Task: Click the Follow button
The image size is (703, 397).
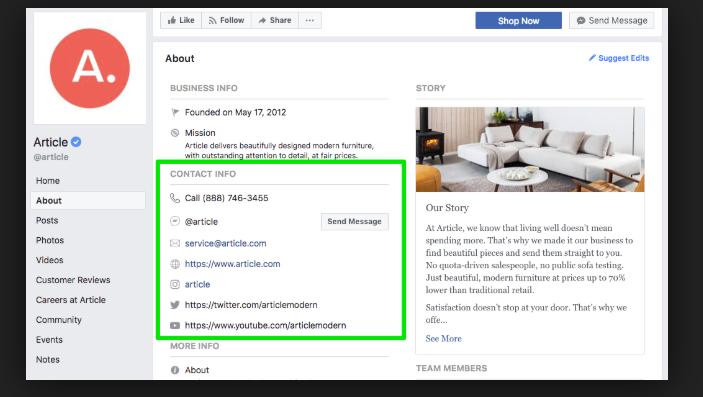Action: pos(226,20)
